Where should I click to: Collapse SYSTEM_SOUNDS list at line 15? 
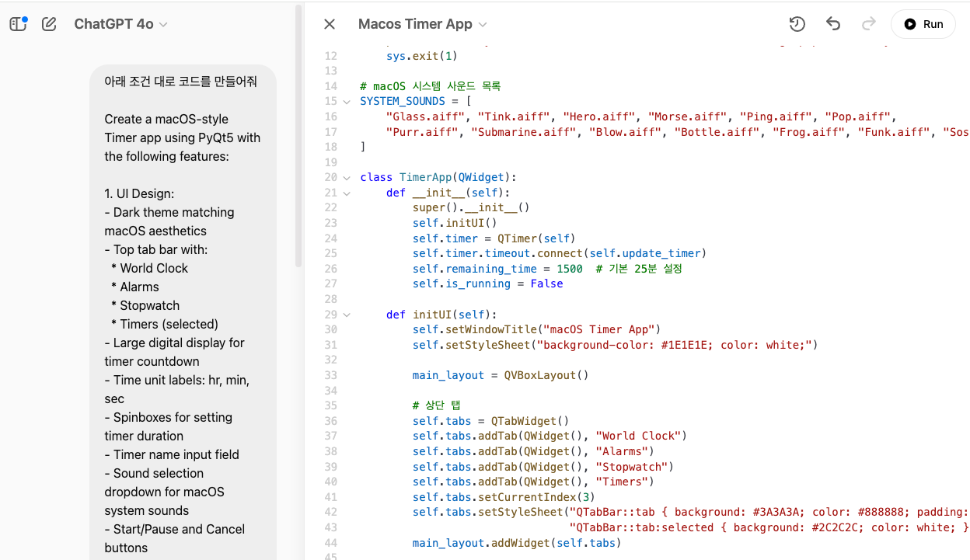(346, 101)
